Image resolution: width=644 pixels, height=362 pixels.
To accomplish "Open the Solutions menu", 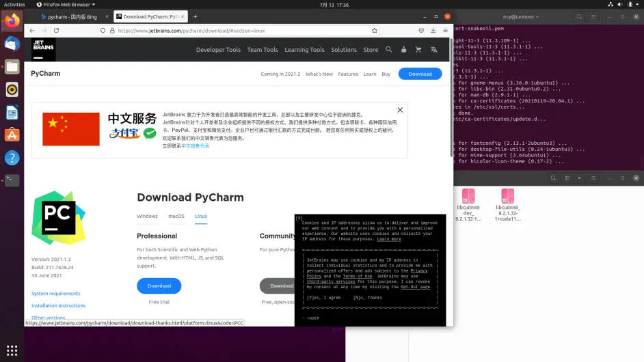I will [x=344, y=50].
